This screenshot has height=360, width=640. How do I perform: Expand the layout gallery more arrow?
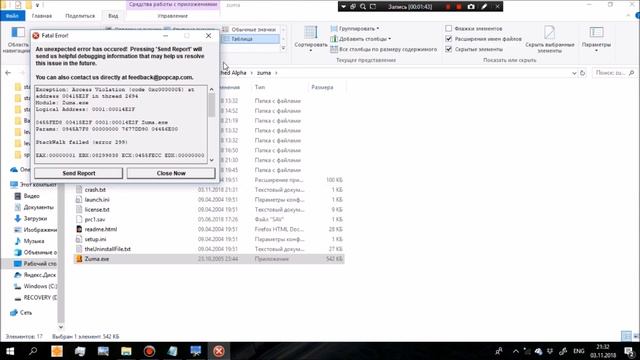point(283,48)
